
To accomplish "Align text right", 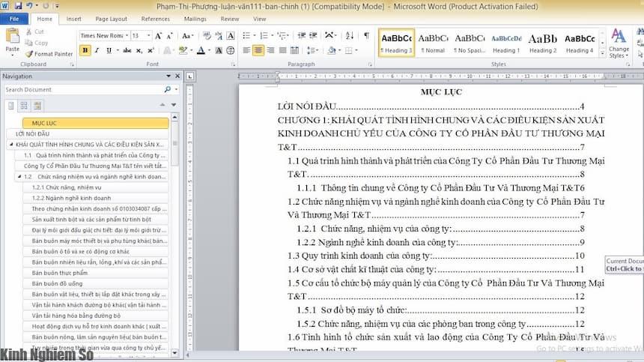I will (270, 50).
